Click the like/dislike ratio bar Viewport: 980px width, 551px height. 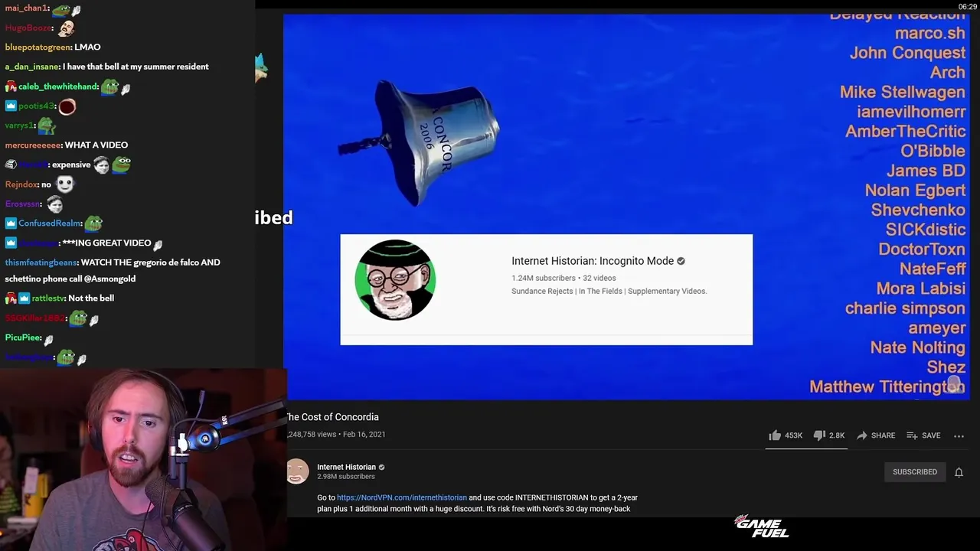coord(806,448)
